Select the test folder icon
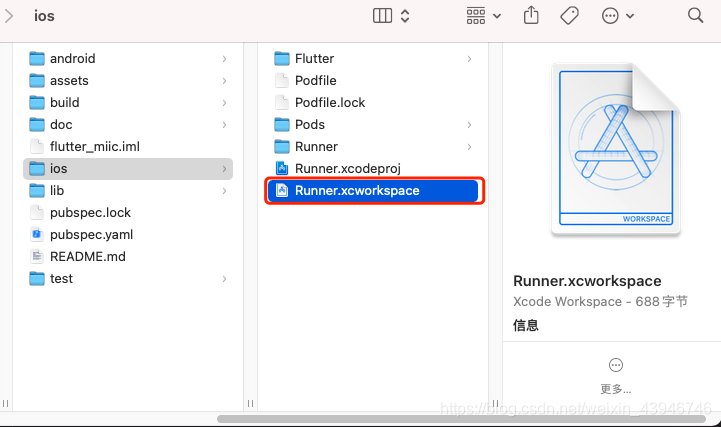The width and height of the screenshot is (721, 427). pos(37,279)
